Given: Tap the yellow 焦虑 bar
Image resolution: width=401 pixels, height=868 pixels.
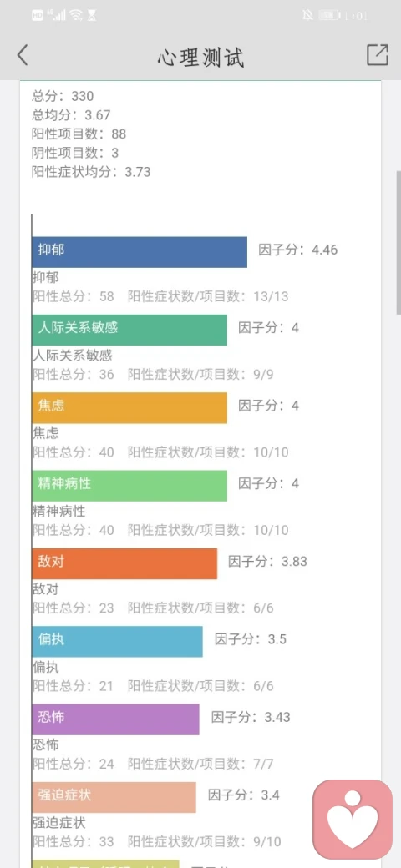Looking at the screenshot, I should (129, 408).
